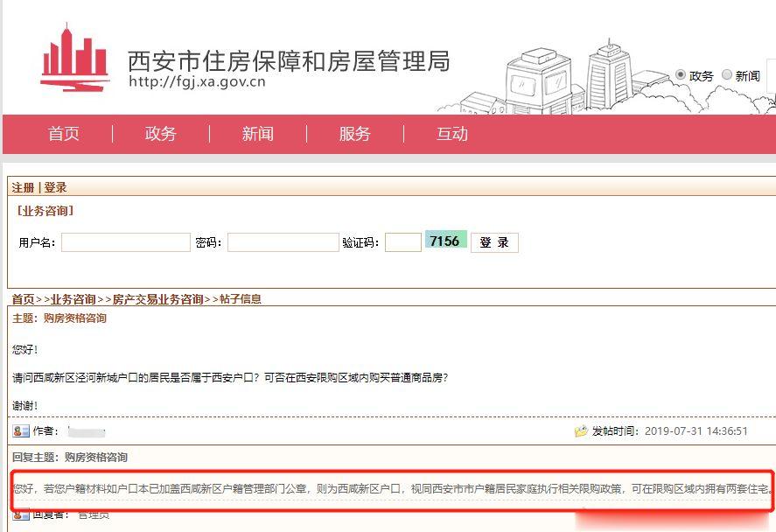
Task: Click the 登 录 login button
Action: [494, 241]
